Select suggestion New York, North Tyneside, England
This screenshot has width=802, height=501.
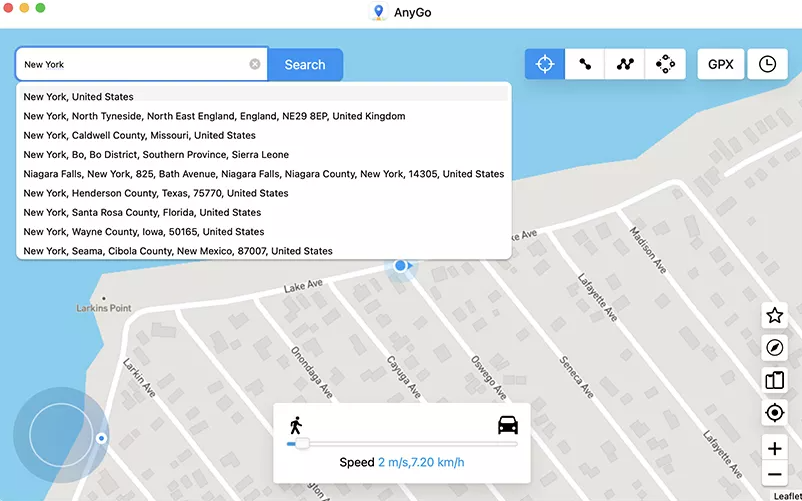(263, 116)
